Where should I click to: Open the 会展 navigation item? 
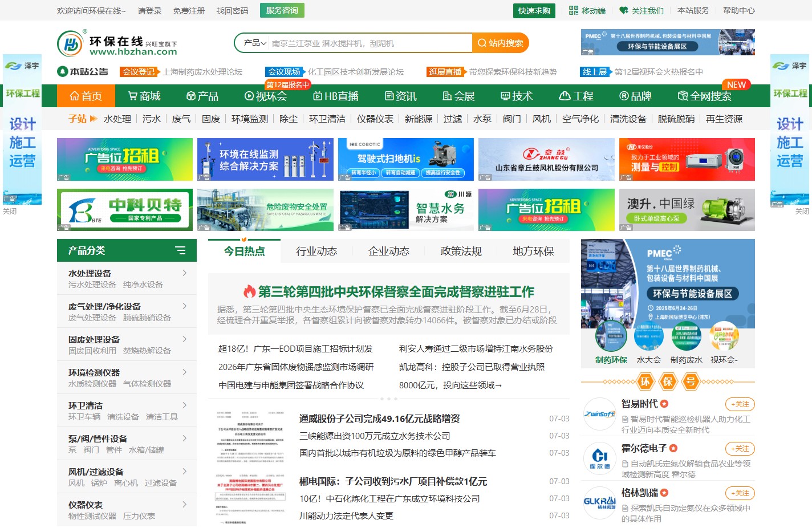[x=459, y=96]
